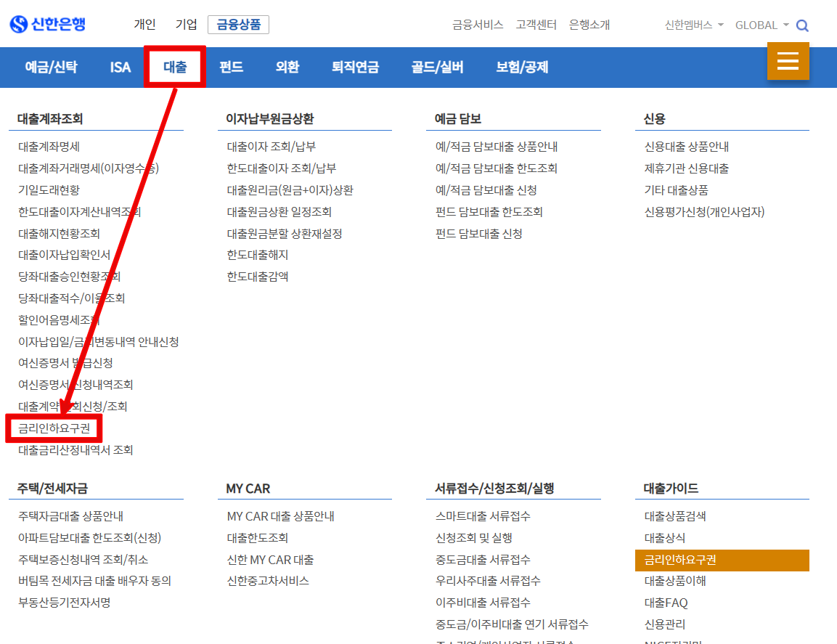Open 이주비대출 서류접수 link
This screenshot has width=837, height=644.
[x=483, y=603]
